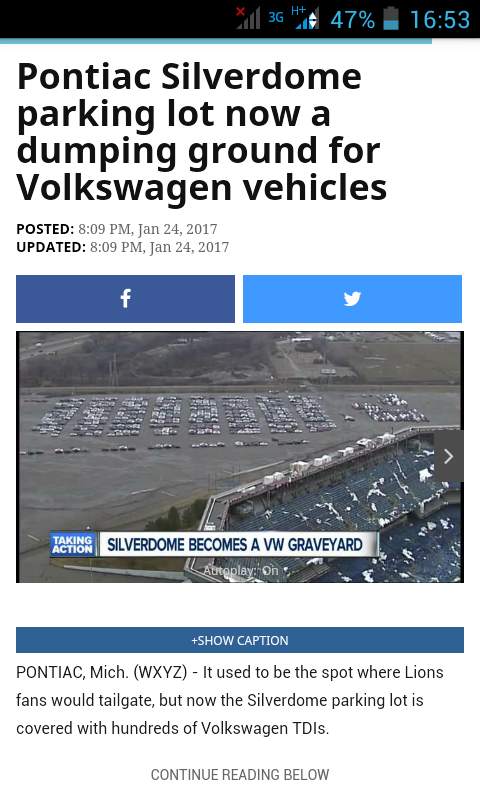
Task: Tap Silverdome Becomes a VW Graveyard banner
Action: 237,545
